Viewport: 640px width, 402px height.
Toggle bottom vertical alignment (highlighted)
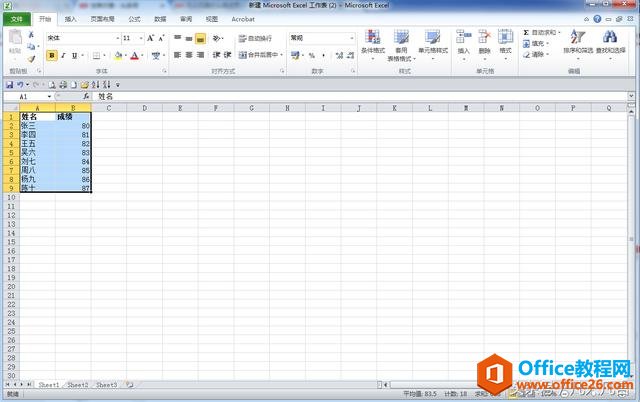pyautogui.click(x=200, y=38)
